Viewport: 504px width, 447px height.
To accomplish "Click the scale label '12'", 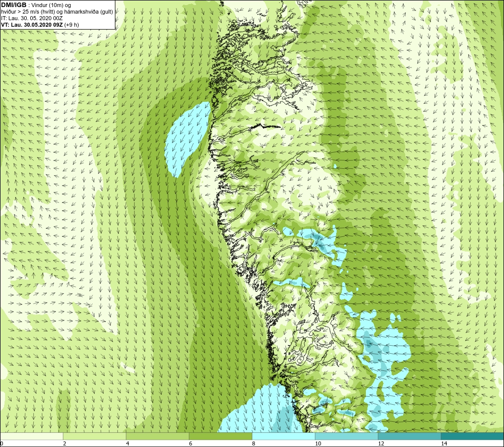I will 381,443.
